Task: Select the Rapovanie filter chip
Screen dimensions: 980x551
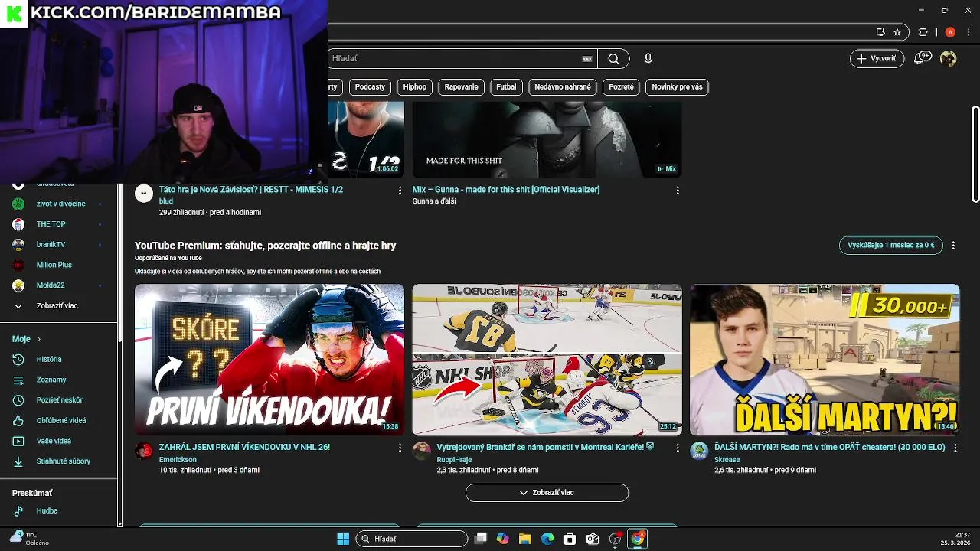Action: click(x=461, y=87)
